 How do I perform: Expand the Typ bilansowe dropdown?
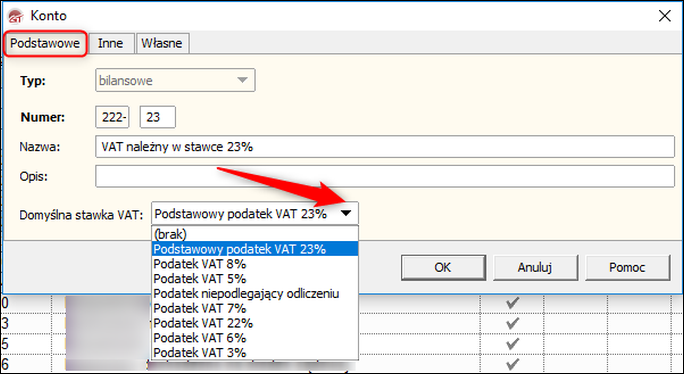[175, 80]
